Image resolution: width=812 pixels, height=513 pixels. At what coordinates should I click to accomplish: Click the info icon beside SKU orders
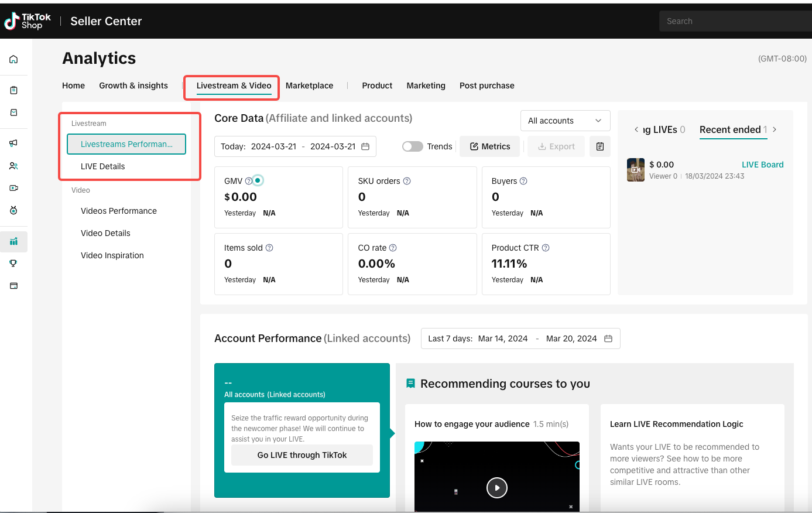click(x=407, y=181)
